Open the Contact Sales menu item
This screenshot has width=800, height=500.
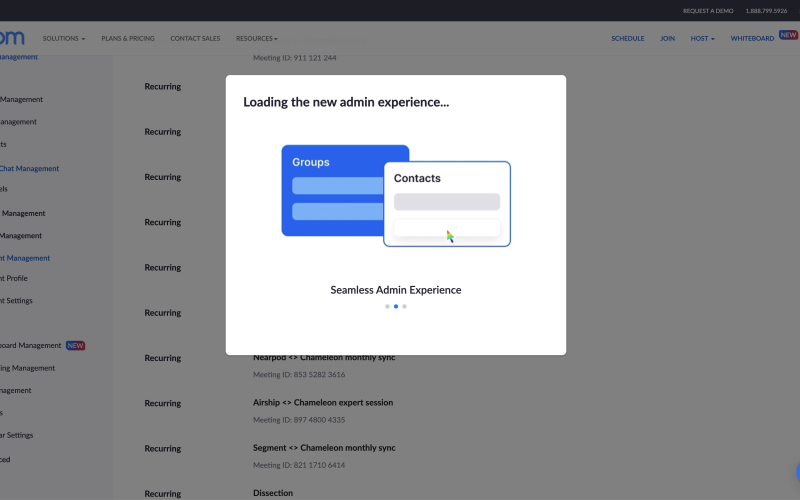click(195, 38)
